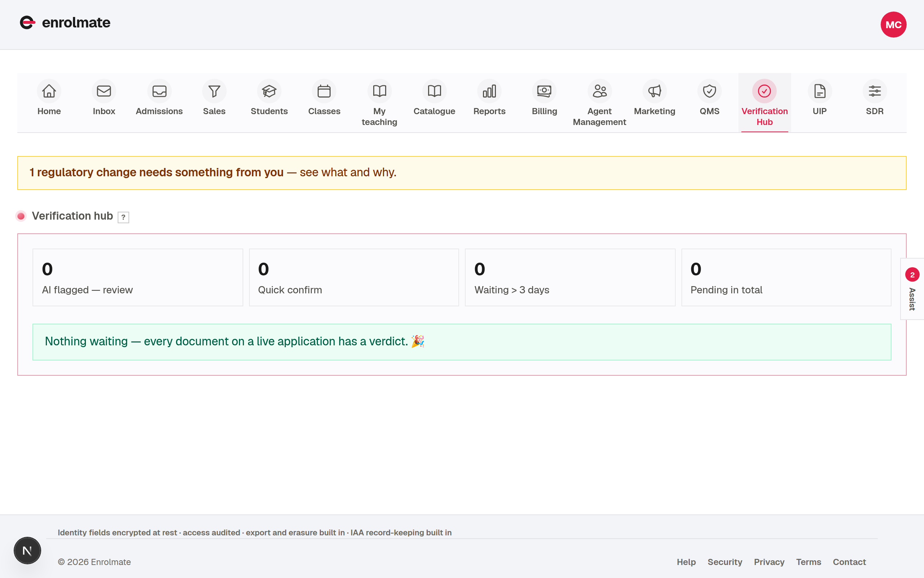Open the Contact footer link
Viewport: 924px width, 578px height.
pos(849,562)
